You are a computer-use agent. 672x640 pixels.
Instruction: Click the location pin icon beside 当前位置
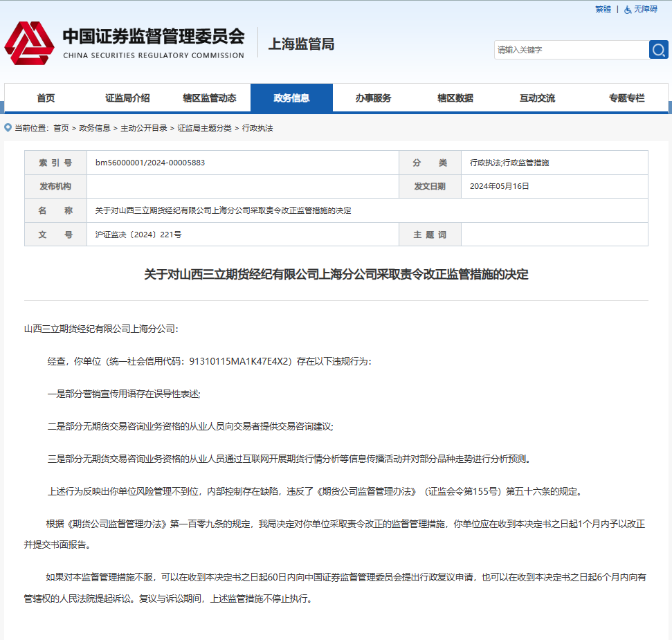(x=7, y=127)
